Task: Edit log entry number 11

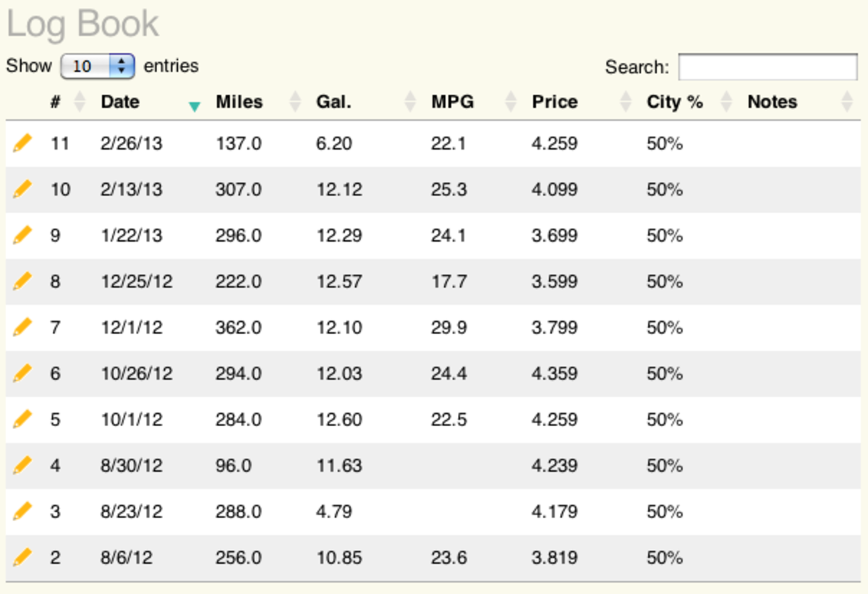Action: (22, 142)
